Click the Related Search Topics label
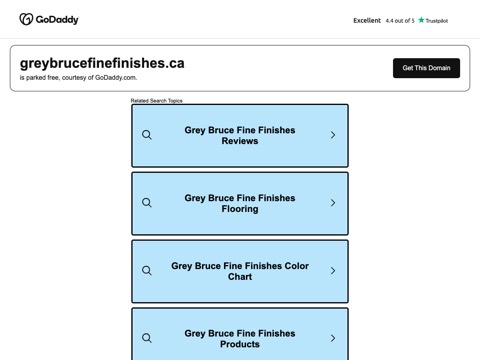Viewport: 480px width, 360px height. tap(157, 101)
